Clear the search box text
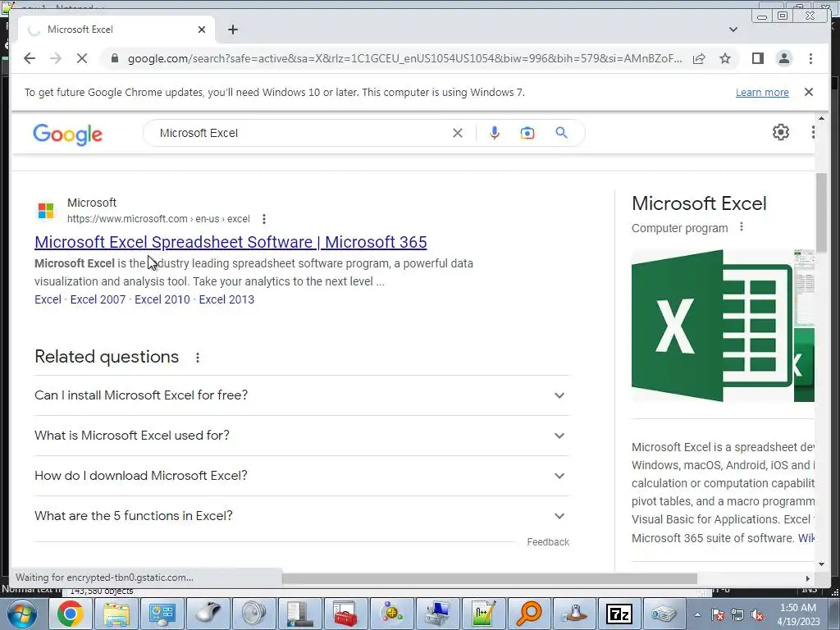This screenshot has width=840, height=630. 458,133
